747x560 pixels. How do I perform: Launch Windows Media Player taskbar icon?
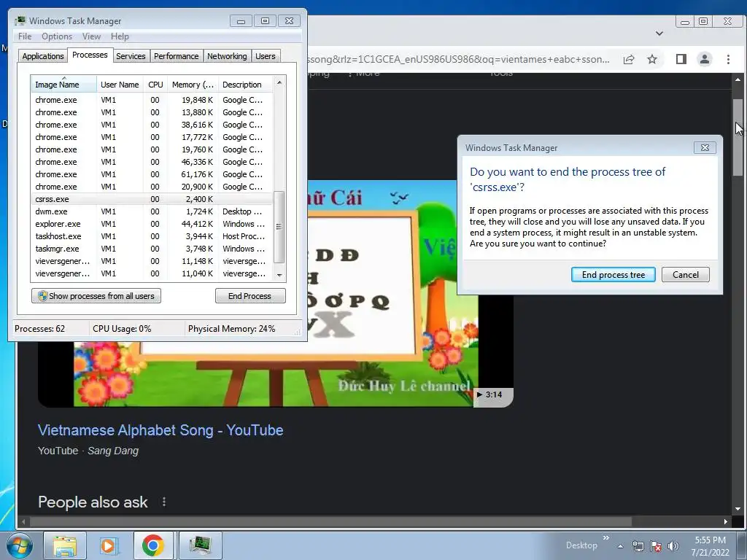108,545
